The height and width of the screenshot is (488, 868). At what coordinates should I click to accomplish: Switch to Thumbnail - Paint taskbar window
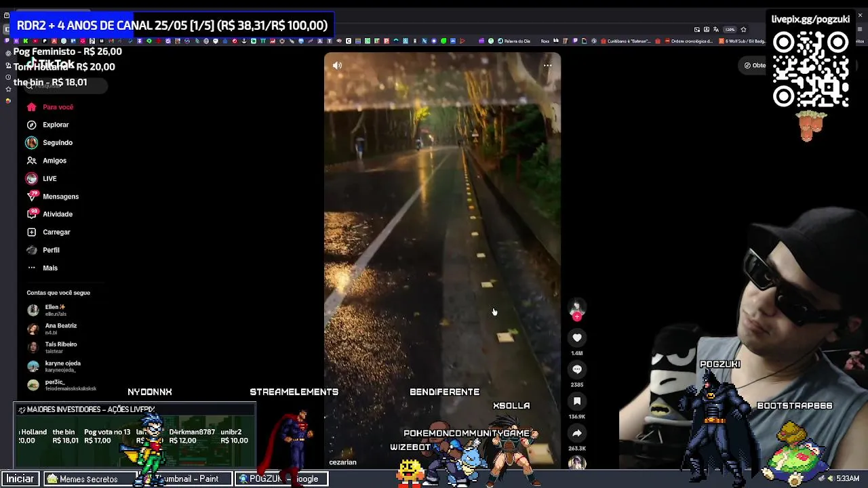pyautogui.click(x=184, y=479)
